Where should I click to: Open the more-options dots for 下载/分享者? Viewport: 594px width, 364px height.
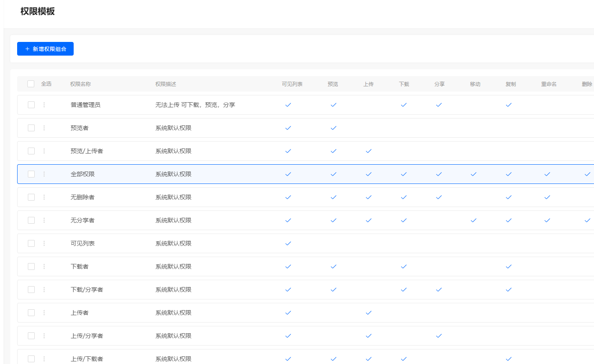pyautogui.click(x=44, y=290)
